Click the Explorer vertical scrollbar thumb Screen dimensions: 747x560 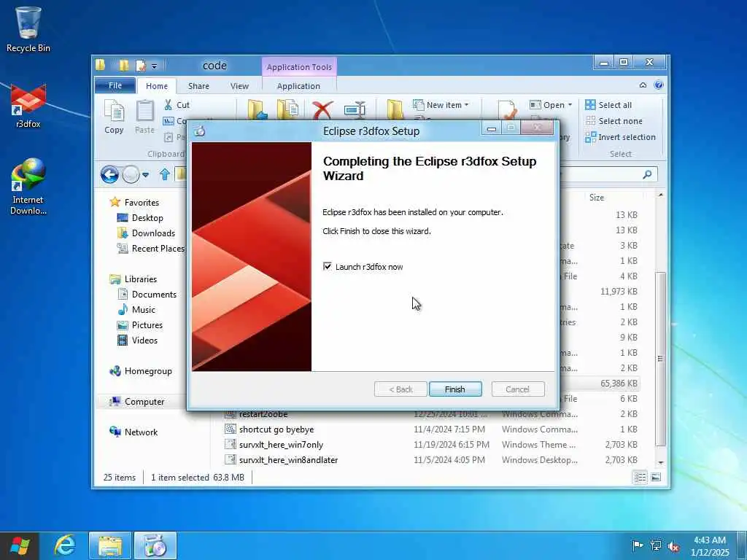pyautogui.click(x=659, y=359)
